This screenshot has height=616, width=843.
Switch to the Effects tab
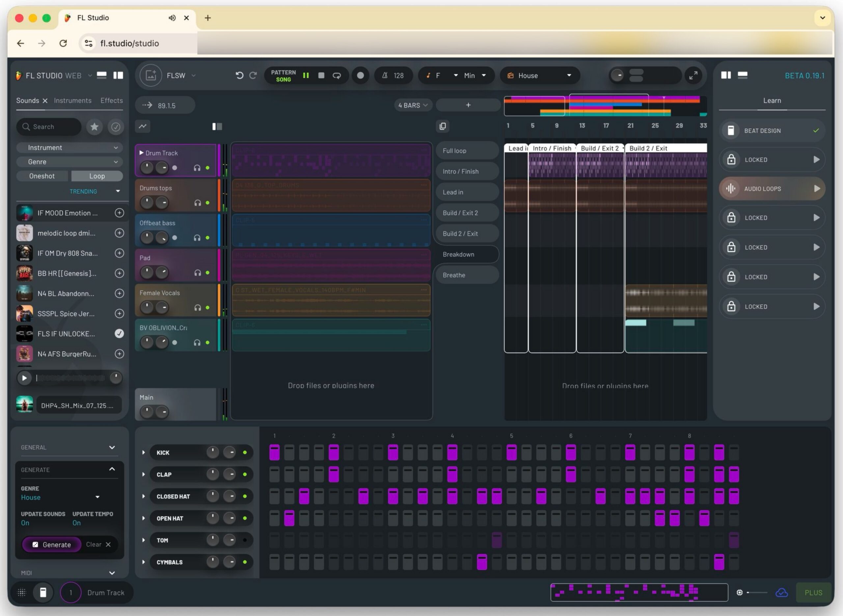(x=111, y=100)
